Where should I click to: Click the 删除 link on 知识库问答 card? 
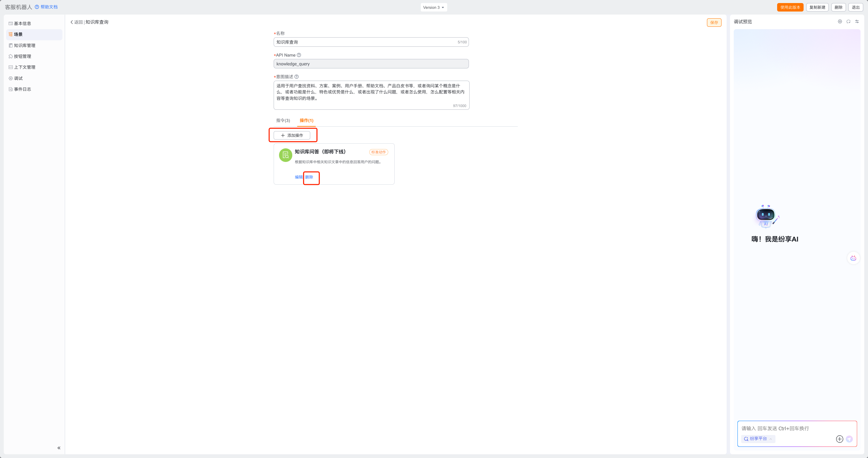[309, 177]
